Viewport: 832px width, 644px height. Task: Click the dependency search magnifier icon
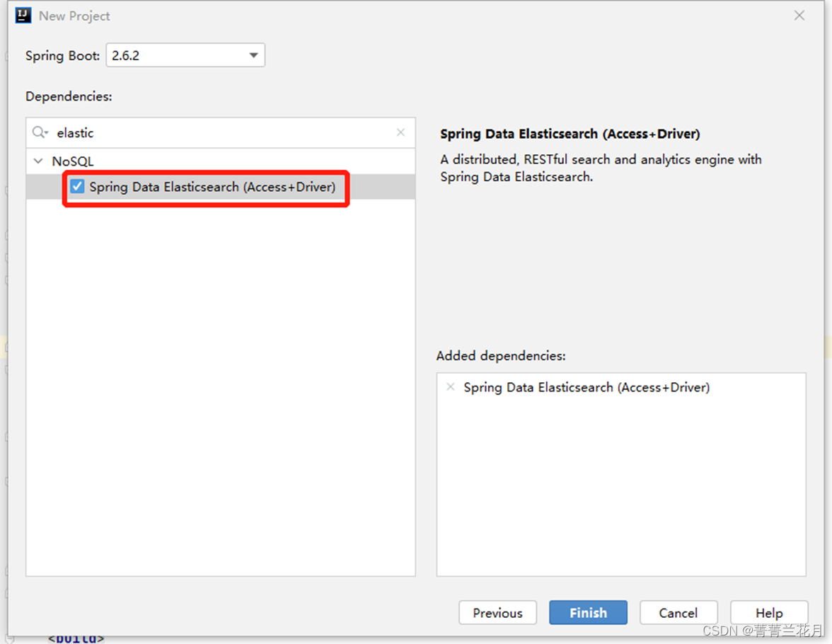(40, 132)
